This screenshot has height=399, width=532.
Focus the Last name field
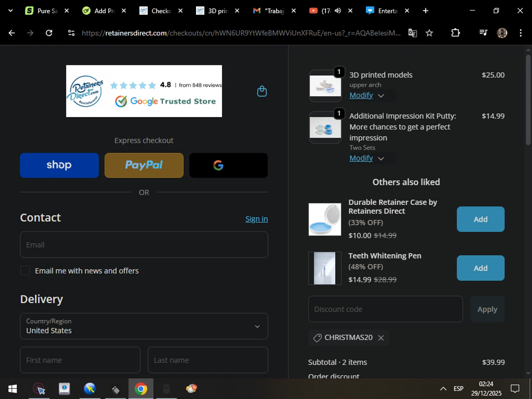click(x=208, y=360)
